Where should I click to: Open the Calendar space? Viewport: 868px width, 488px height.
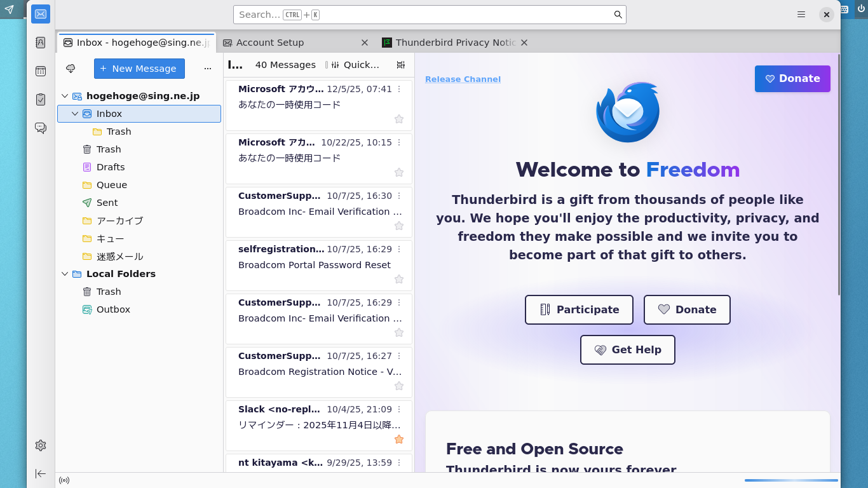coord(41,71)
